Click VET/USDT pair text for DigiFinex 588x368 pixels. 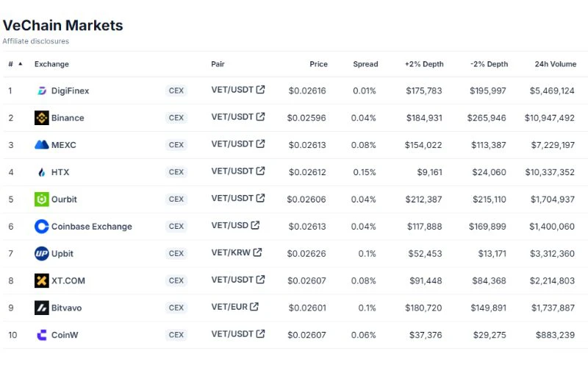coord(232,89)
